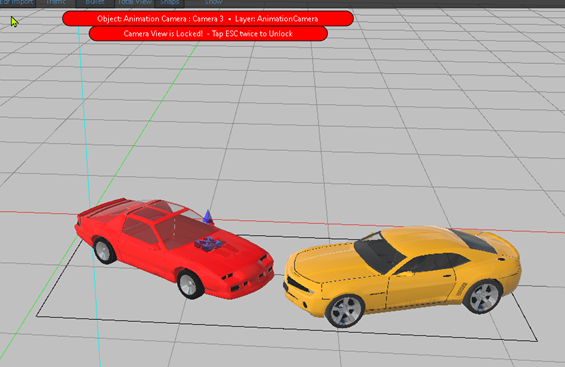The height and width of the screenshot is (367, 565).
Task: Open the Bullet tab
Action: coord(95,3)
